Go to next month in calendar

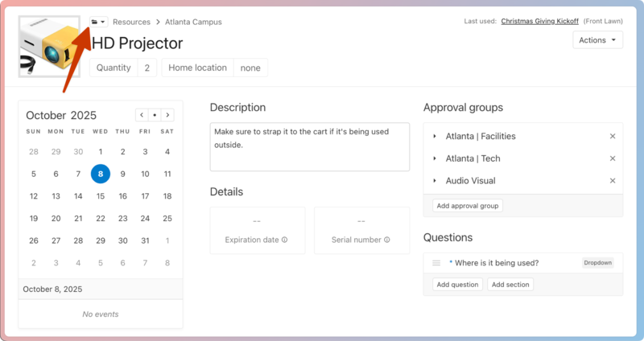(167, 115)
